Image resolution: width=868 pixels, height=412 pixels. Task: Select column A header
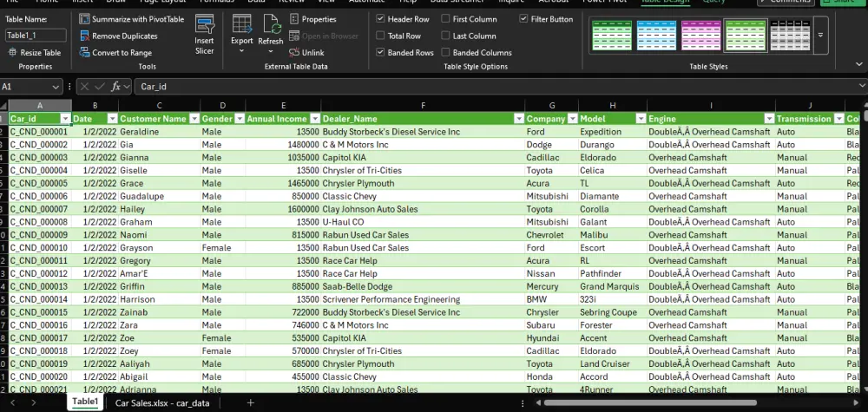click(40, 105)
